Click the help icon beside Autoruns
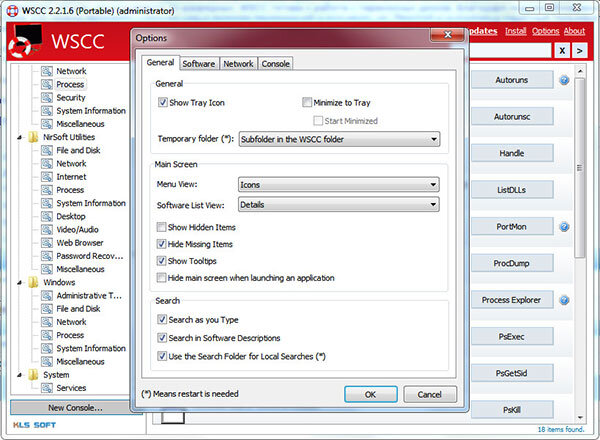This screenshot has height=440, width=600. click(564, 80)
